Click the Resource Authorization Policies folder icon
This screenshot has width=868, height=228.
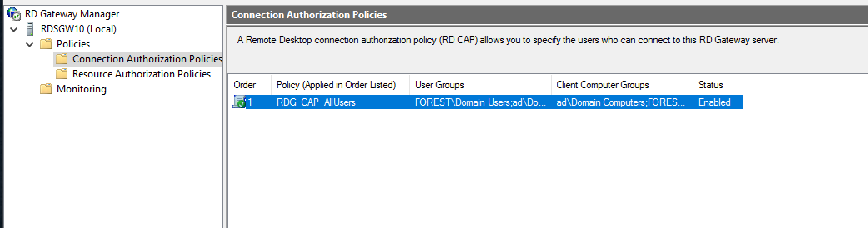click(62, 74)
